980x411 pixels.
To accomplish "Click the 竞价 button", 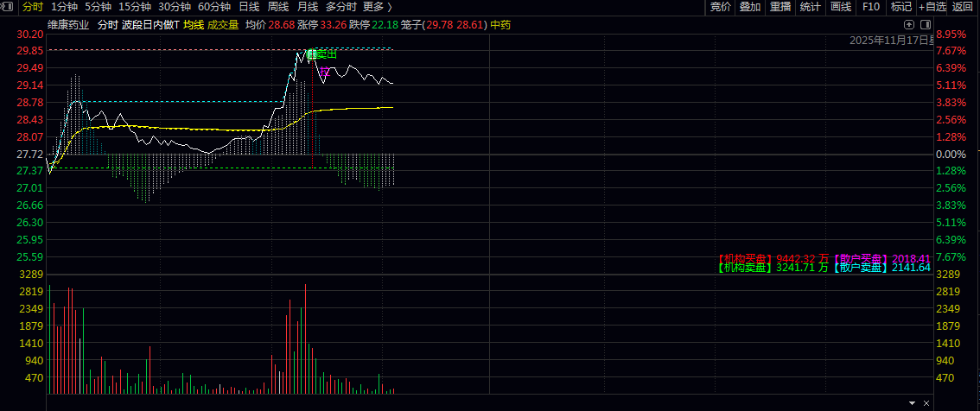I will (720, 7).
